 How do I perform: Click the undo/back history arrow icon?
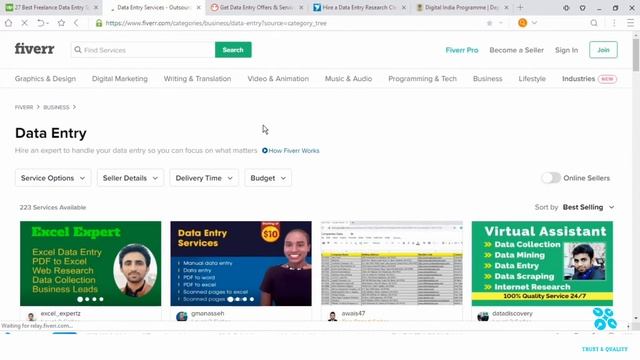click(x=41, y=23)
